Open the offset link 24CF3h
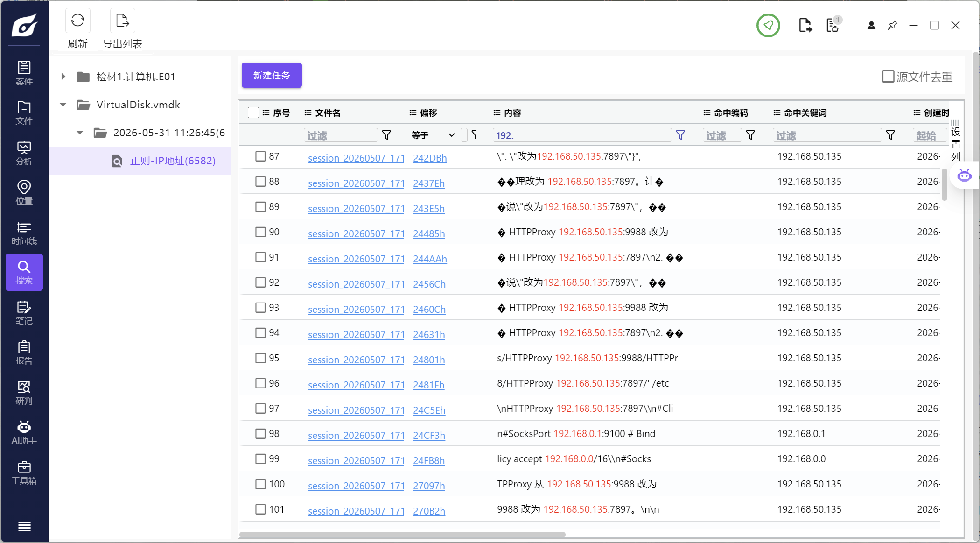Image resolution: width=980 pixels, height=543 pixels. coord(429,436)
